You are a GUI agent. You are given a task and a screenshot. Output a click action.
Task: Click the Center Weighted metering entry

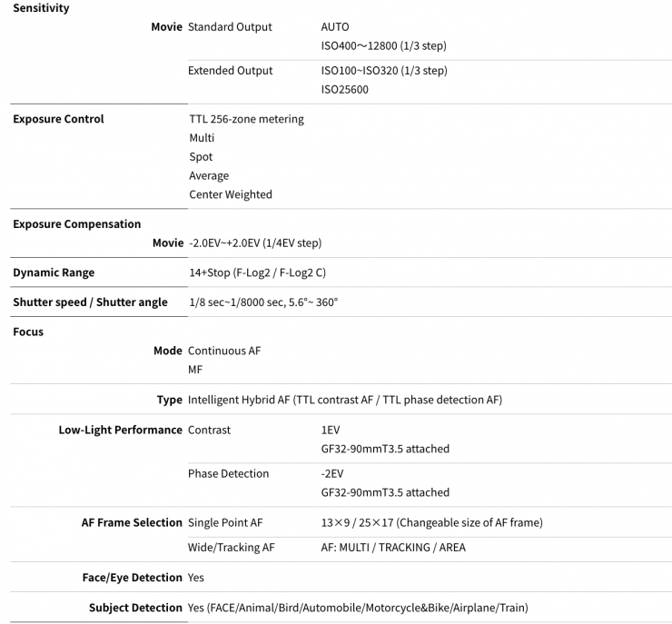(231, 194)
